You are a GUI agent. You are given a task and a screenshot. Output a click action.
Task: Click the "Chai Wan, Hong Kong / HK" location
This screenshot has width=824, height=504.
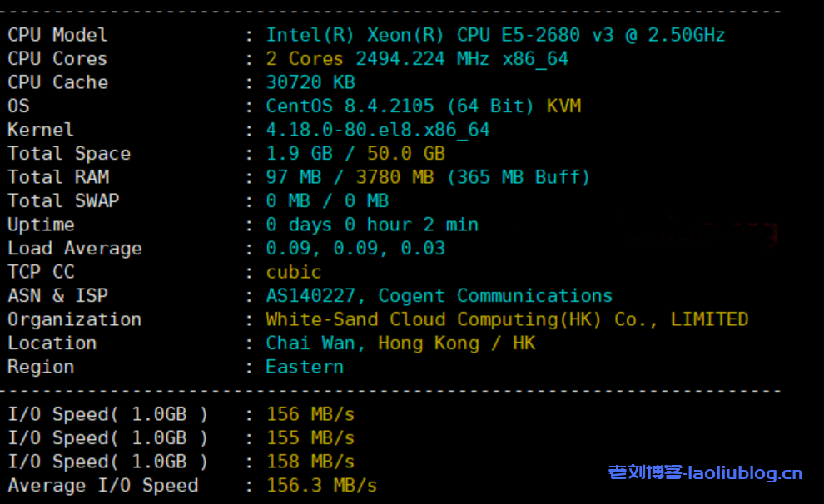400,343
